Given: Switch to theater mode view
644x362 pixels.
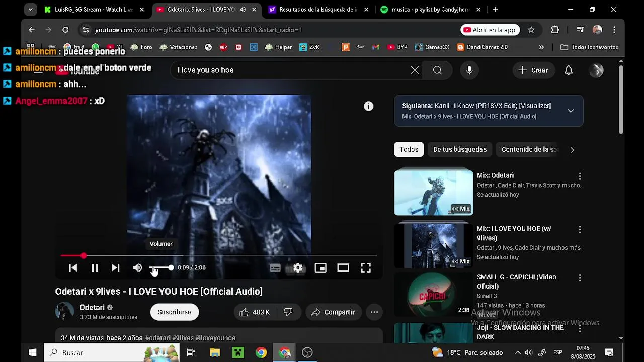Looking at the screenshot, I should click(343, 268).
